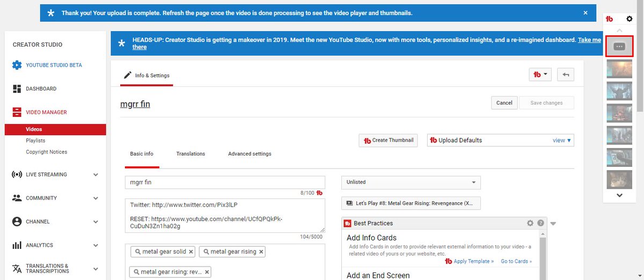Click the return arrow button
Screen dimensions: 644x280
point(566,75)
